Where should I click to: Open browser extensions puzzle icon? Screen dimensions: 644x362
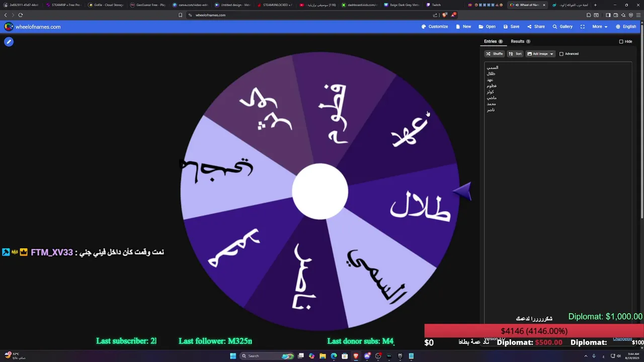(589, 15)
